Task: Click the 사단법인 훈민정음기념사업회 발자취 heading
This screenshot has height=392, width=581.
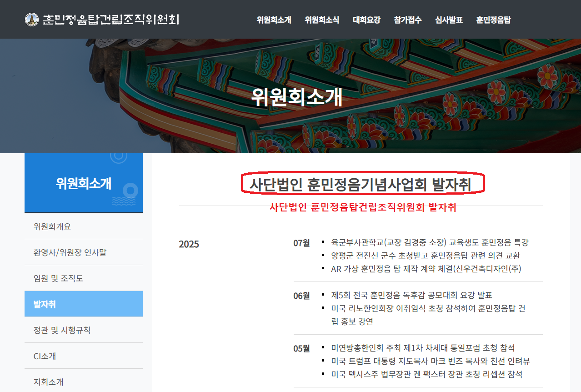Action: click(x=361, y=185)
